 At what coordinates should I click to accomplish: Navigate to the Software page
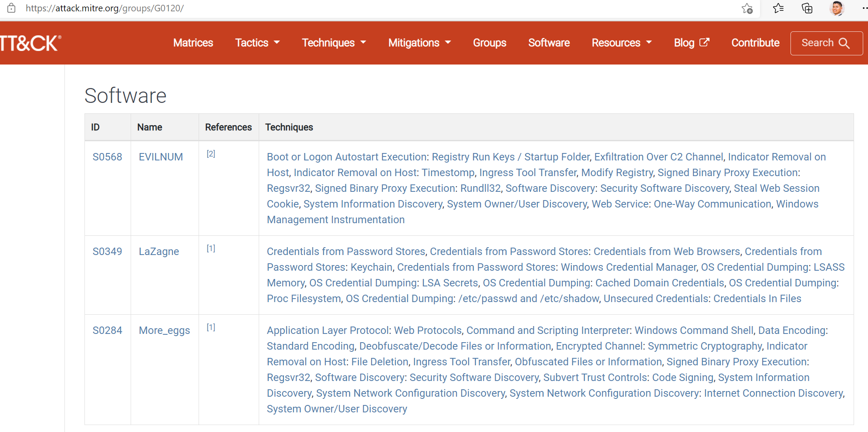(x=549, y=43)
